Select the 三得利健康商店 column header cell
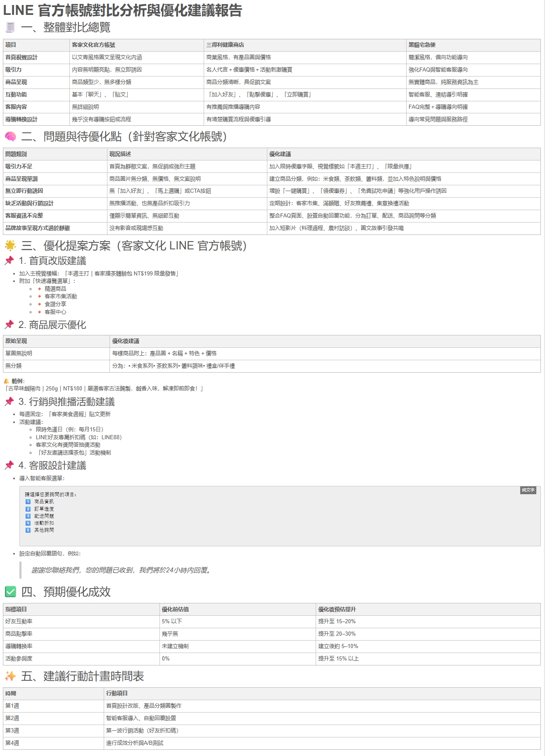The image size is (545, 756). tap(225, 45)
